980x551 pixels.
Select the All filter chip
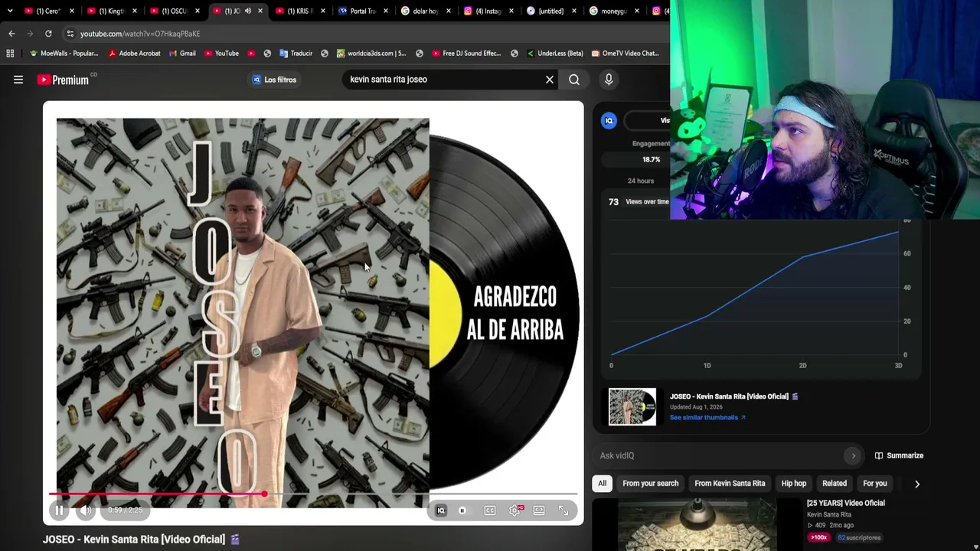click(603, 484)
